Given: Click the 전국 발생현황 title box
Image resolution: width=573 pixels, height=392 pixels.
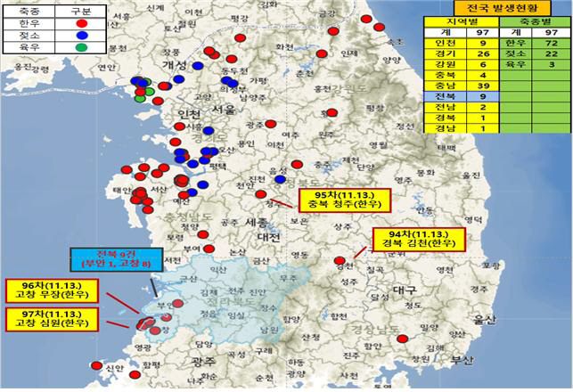Looking at the screenshot, I should pyautogui.click(x=502, y=8).
